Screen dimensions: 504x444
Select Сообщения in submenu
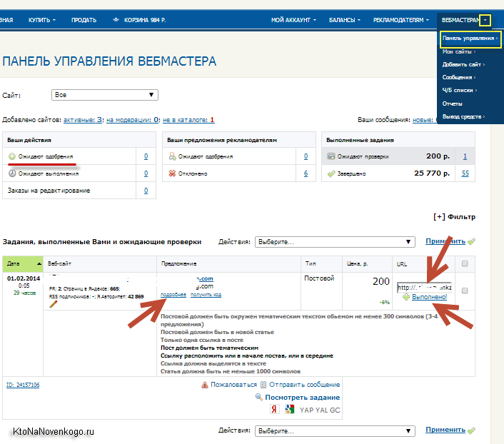459,78
